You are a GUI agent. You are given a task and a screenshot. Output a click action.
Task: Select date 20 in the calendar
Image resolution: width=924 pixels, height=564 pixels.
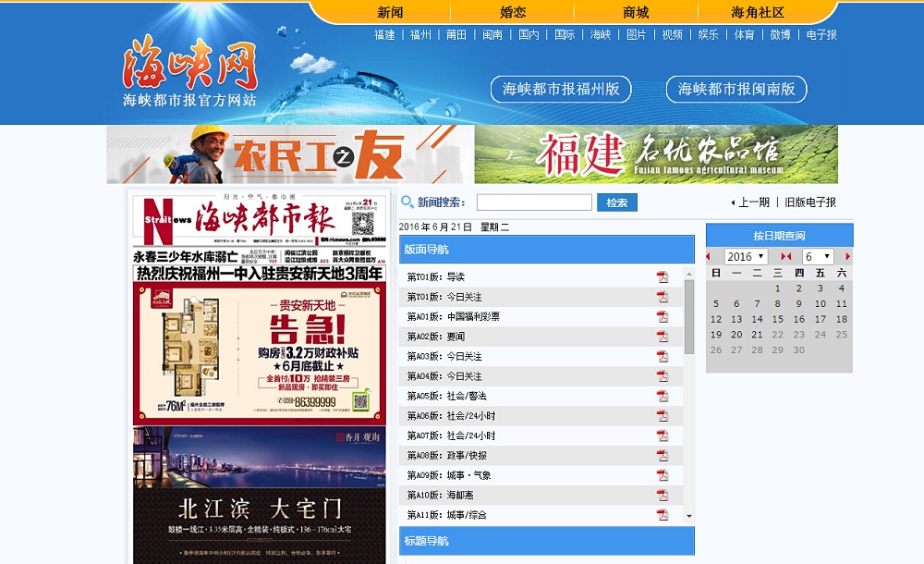coord(736,335)
